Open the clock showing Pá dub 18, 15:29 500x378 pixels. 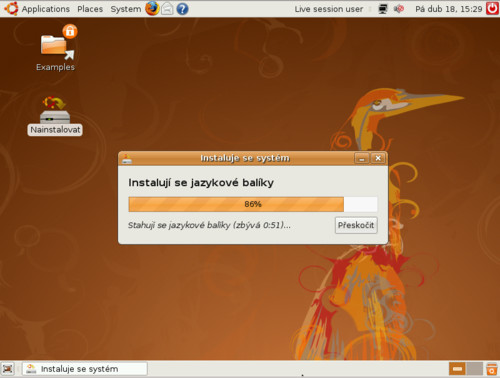(x=448, y=9)
